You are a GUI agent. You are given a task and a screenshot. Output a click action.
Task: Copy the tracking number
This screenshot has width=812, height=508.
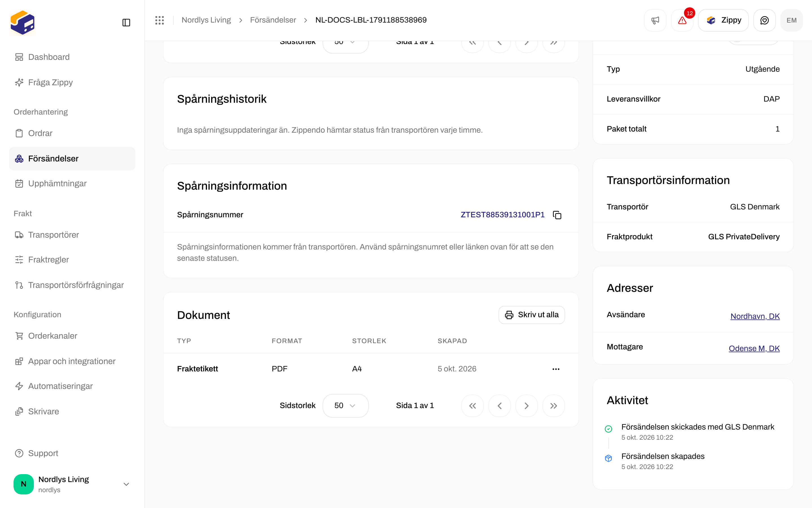tap(557, 215)
